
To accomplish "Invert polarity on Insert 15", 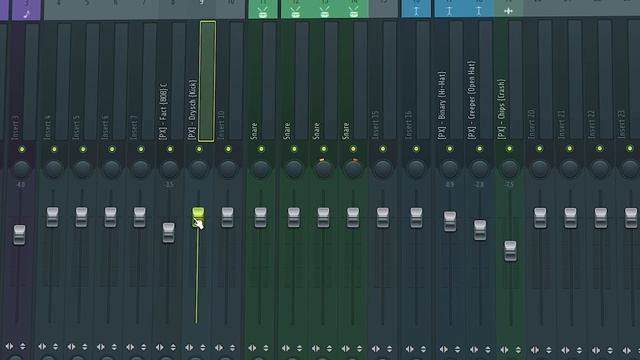I will point(389,349).
